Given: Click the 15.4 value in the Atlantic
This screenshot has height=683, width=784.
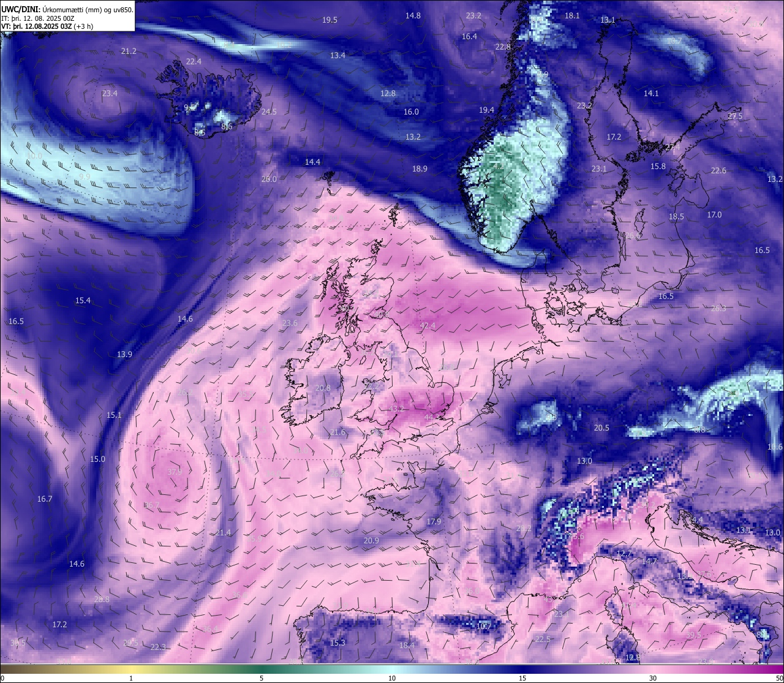Looking at the screenshot, I should [x=83, y=301].
